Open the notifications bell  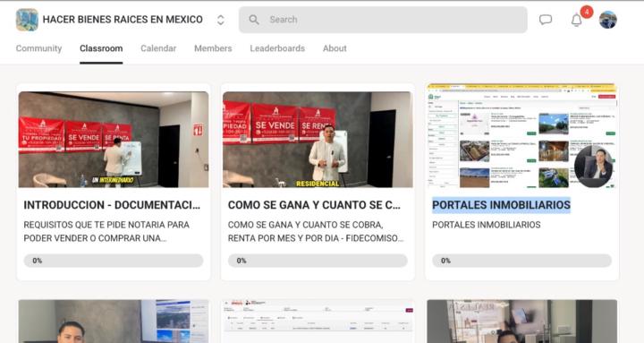click(577, 20)
